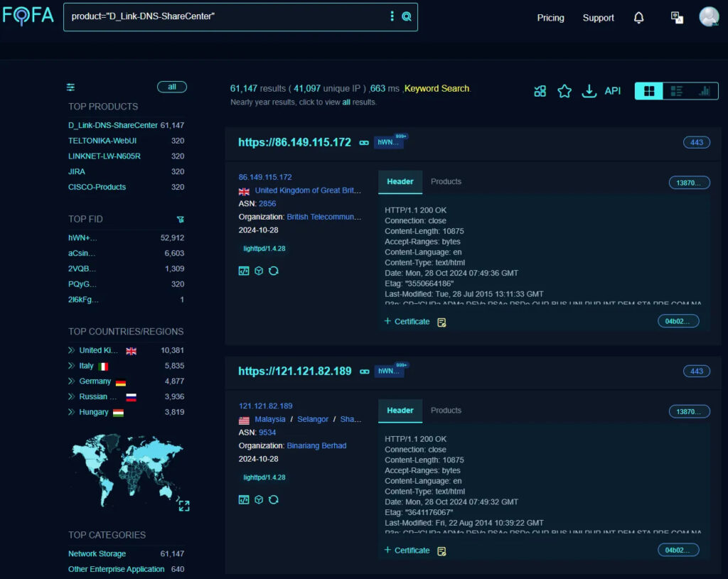Open the user avatar menu
728x579 pixels.
tap(709, 17)
